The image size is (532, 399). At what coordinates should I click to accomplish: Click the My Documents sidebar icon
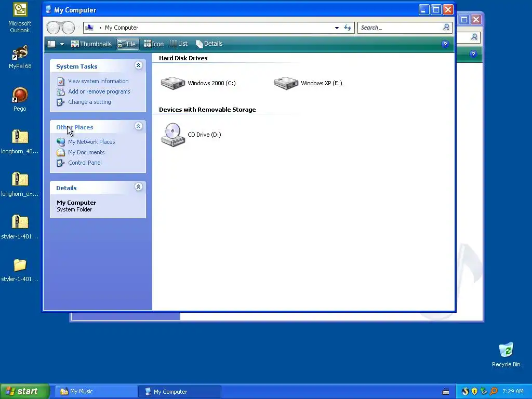click(x=61, y=152)
